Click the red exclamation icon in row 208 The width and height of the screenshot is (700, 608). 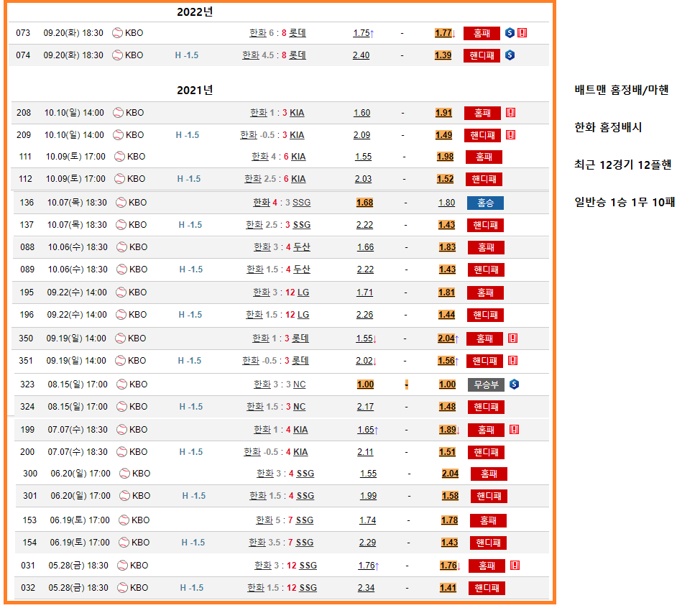510,113
